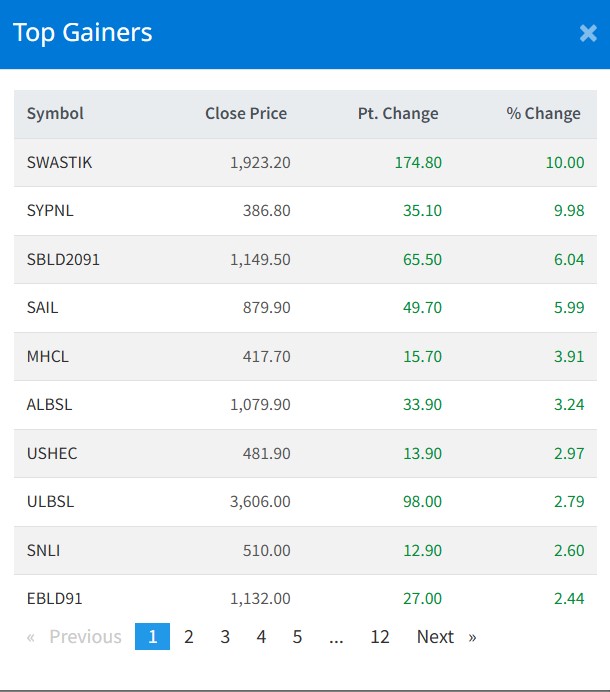This screenshot has height=692, width=610.
Task: Close the Top Gainers dialog
Action: [588, 33]
